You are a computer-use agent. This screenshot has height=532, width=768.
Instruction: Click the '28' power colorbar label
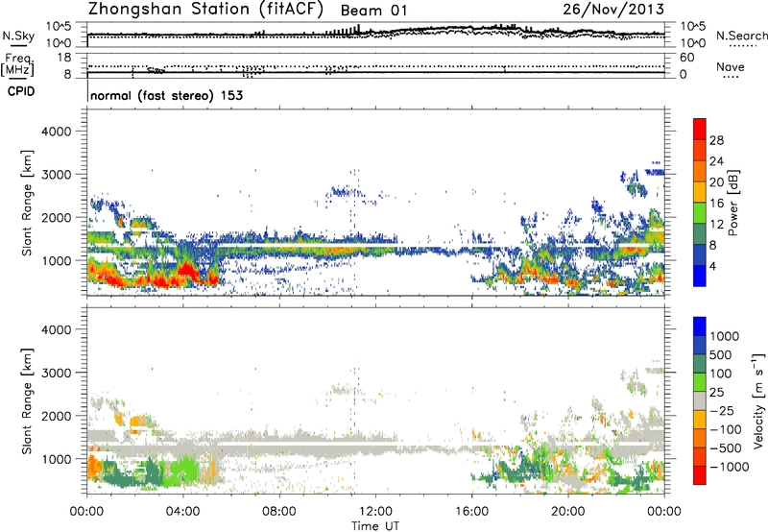[716, 140]
